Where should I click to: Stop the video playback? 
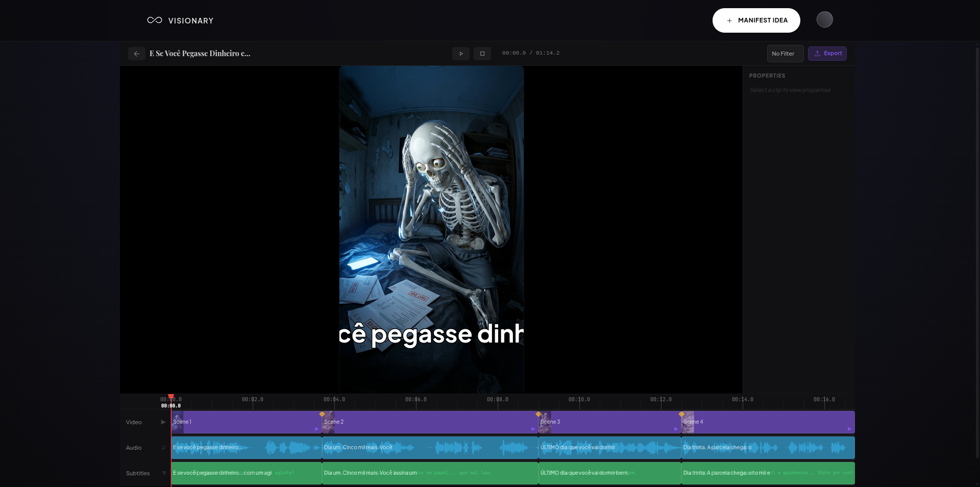pos(482,54)
